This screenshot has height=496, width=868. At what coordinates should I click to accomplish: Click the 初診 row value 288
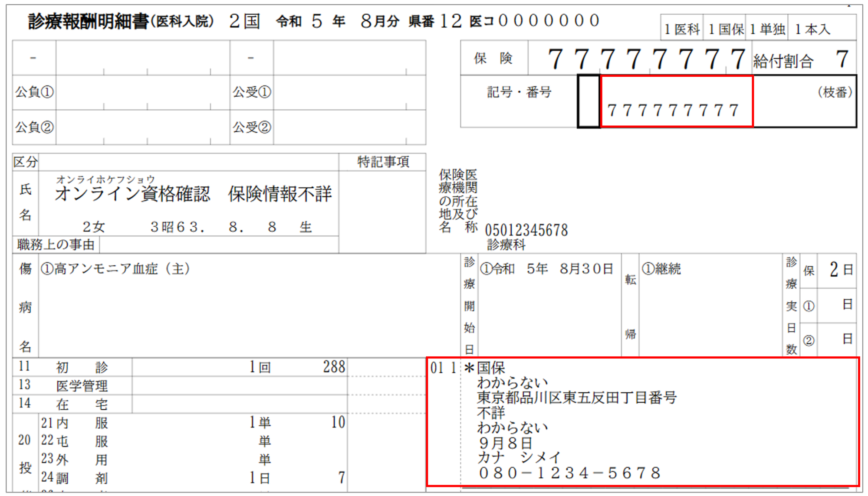click(x=334, y=367)
